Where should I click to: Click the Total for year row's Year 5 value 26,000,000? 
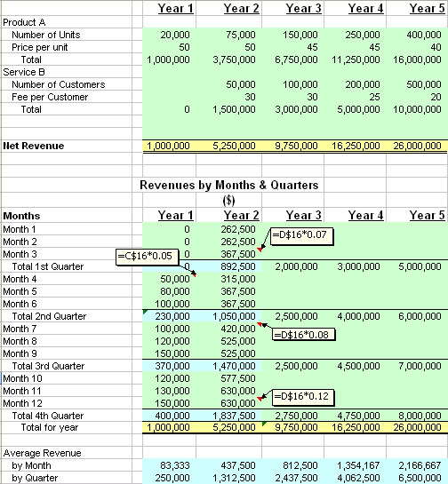[417, 427]
